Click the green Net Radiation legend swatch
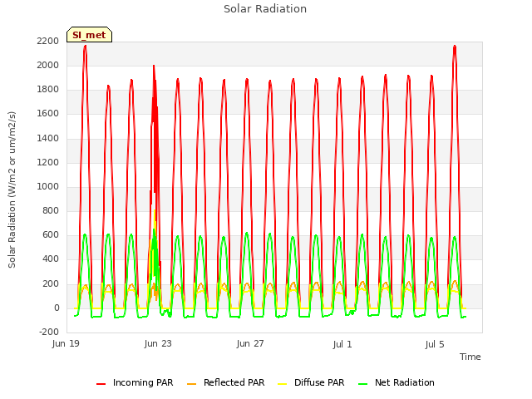Screen dimensions: 532x399 click(x=363, y=384)
